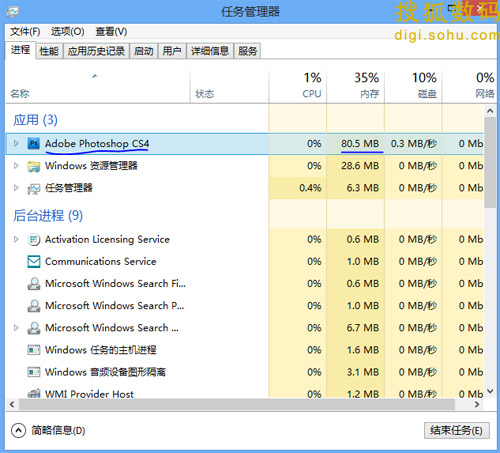500x453 pixels.
Task: Open the 文件(F) menu
Action: click(x=25, y=32)
